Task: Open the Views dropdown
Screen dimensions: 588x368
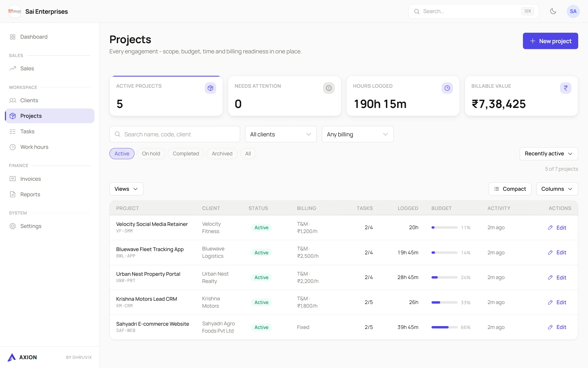Action: pos(126,189)
